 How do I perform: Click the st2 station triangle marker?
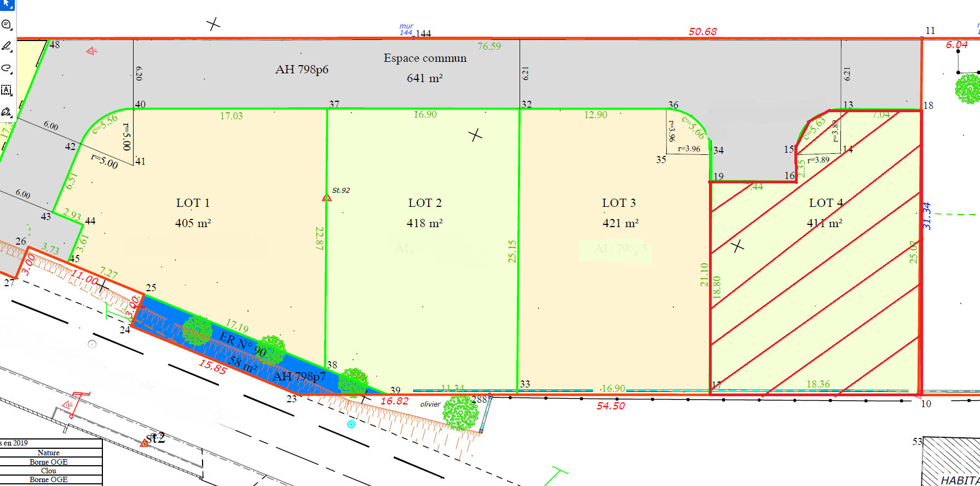[144, 443]
